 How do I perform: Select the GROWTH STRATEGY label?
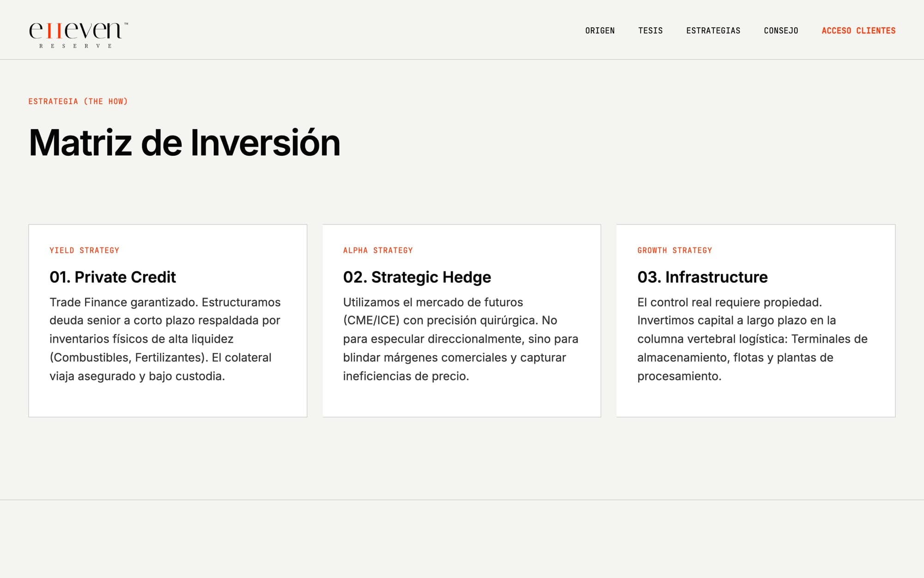tap(675, 250)
